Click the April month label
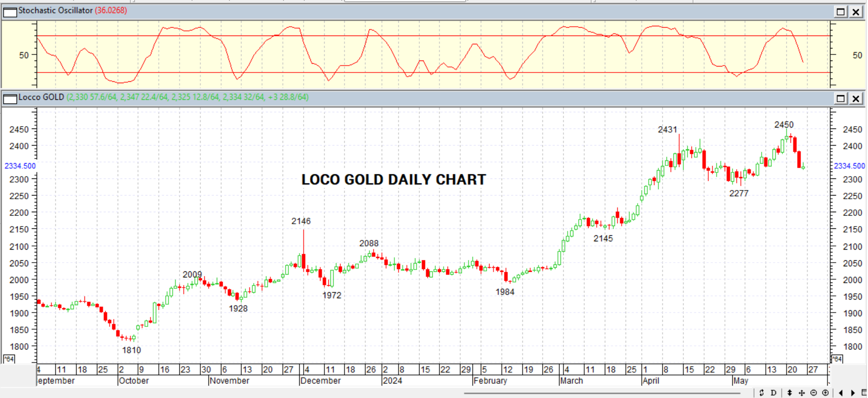The width and height of the screenshot is (868, 398). 651,381
